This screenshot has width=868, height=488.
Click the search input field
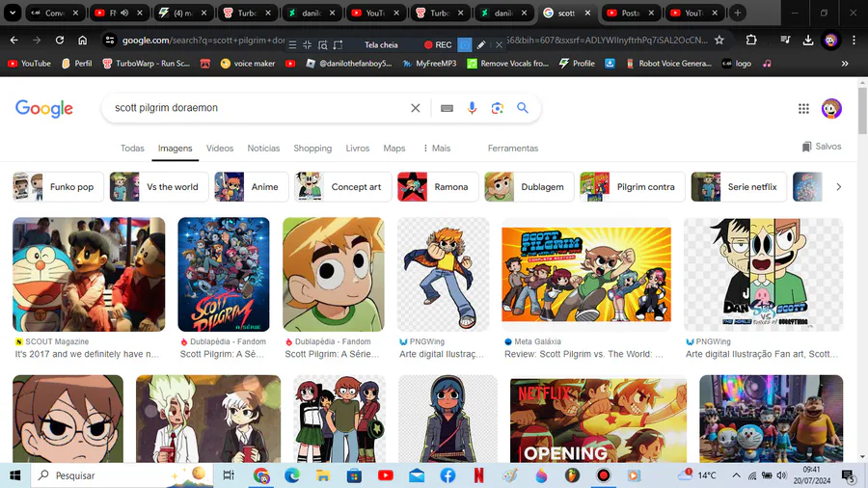pos(258,108)
